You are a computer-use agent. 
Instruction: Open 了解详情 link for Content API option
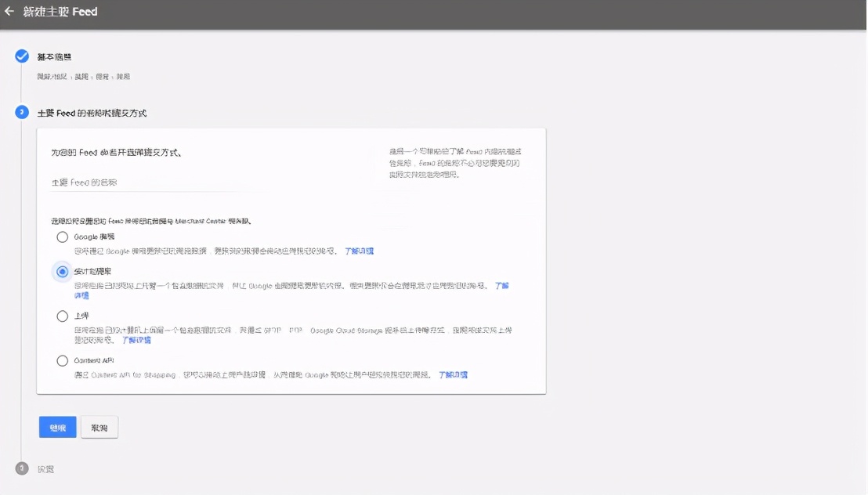452,374
